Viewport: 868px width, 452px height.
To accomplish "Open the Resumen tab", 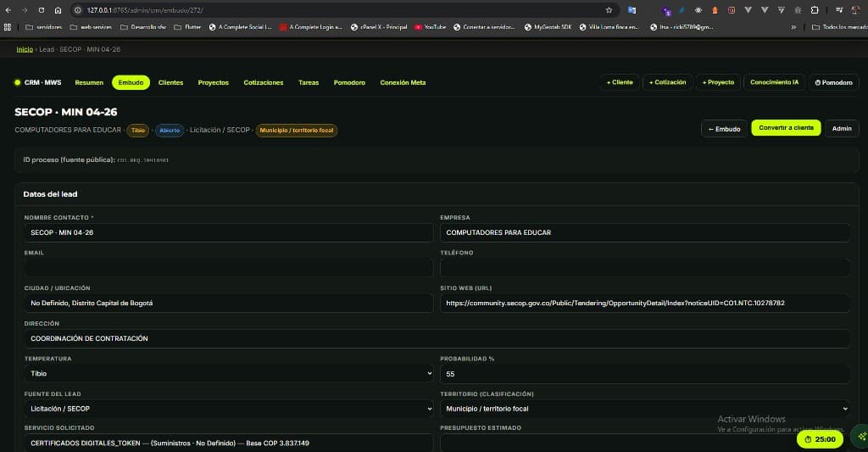I will tap(89, 82).
